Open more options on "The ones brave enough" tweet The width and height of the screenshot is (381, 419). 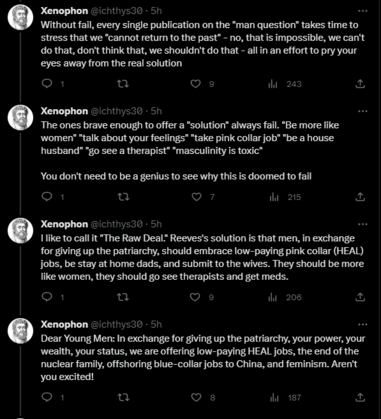362,111
